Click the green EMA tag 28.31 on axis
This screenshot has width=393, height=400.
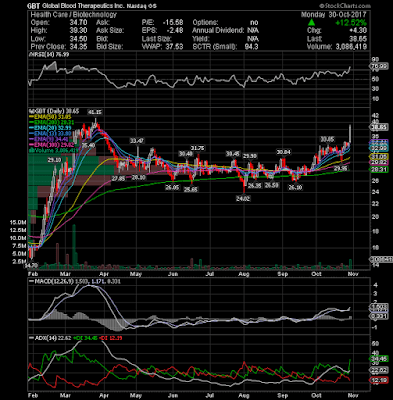(x=379, y=170)
